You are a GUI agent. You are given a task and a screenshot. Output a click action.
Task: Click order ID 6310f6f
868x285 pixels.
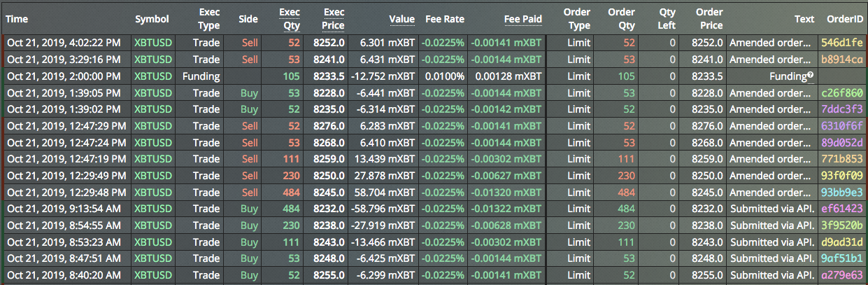(x=842, y=126)
